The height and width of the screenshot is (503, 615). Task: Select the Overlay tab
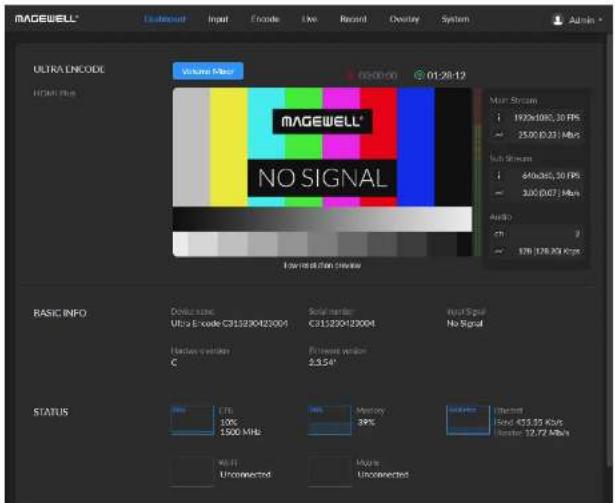404,19
